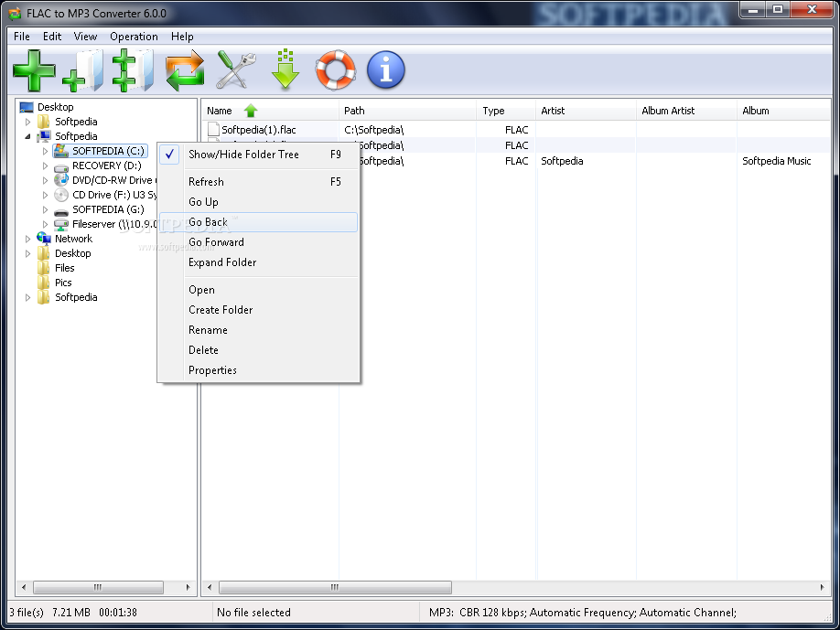Select the Desktop root tree item
Screen dimensions: 840x630
tap(55, 107)
